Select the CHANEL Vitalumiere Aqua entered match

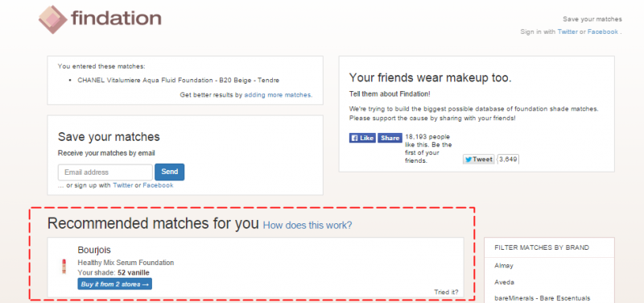(x=179, y=81)
